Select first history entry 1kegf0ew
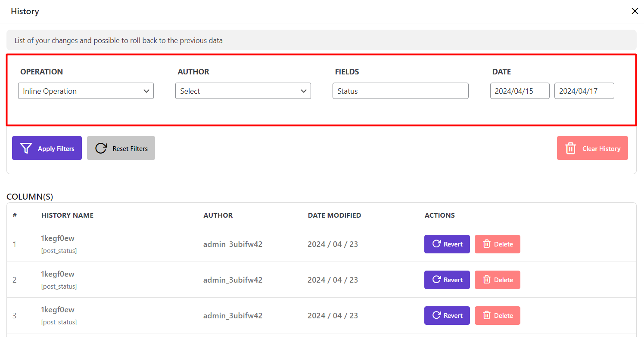 (x=58, y=238)
